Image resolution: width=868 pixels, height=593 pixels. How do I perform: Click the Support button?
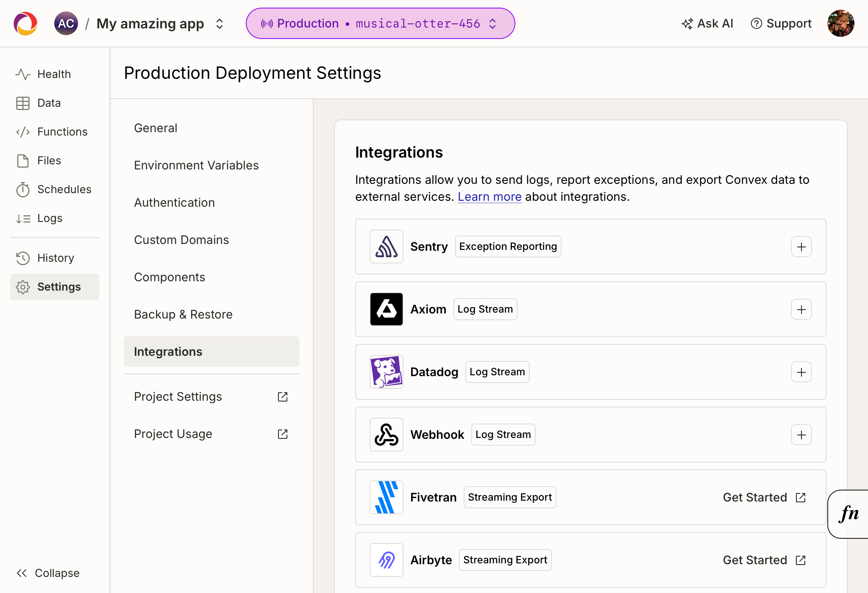[781, 23]
